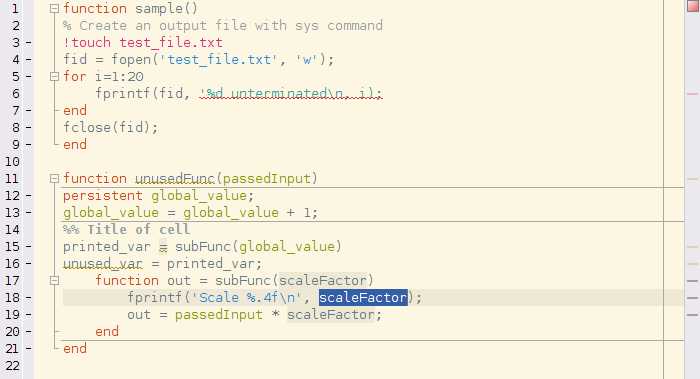Screen dimensions: 700x379
Task: Click the underlined unusedFunc function name
Action: [175, 179]
